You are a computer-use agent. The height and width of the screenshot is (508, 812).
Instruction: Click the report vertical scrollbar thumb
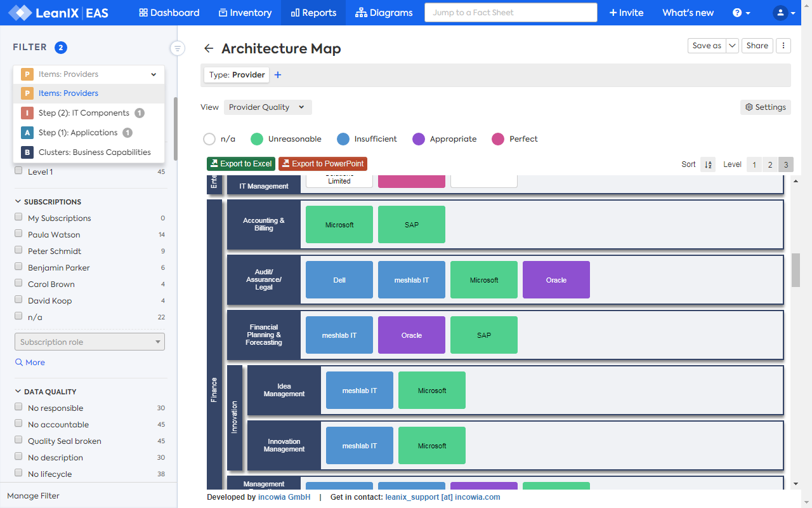(x=796, y=270)
